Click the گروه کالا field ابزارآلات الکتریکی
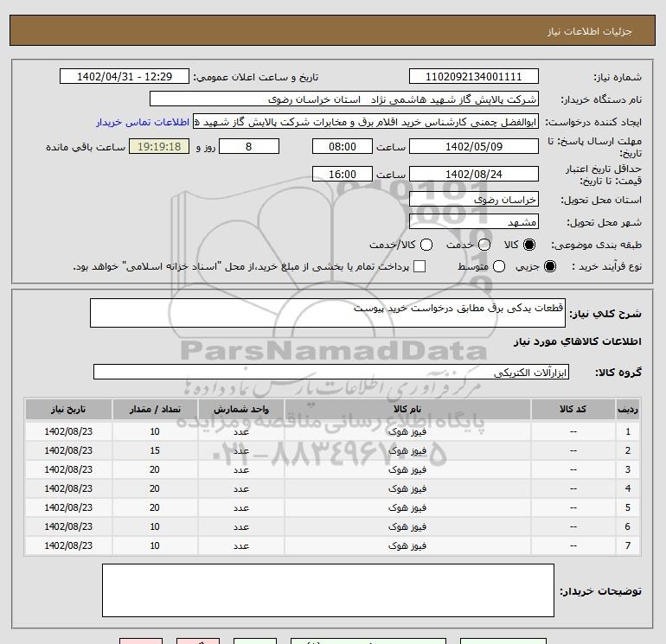This screenshot has width=666, height=644. pyautogui.click(x=331, y=372)
